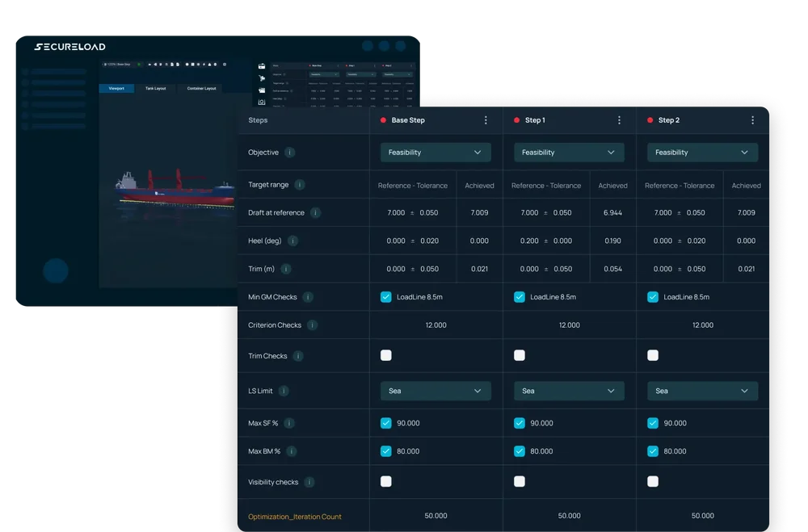The image size is (808, 532).
Task: Click the Optimization_Iteration Count label
Action: pos(295,517)
